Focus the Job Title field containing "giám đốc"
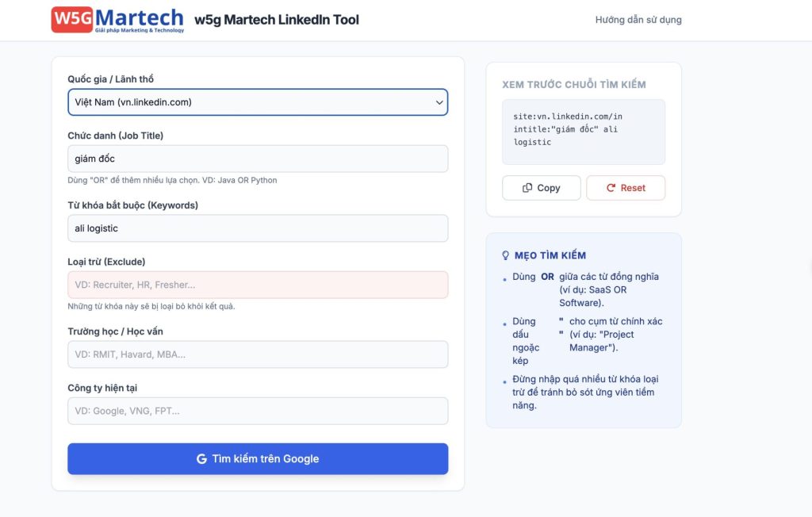 point(258,159)
